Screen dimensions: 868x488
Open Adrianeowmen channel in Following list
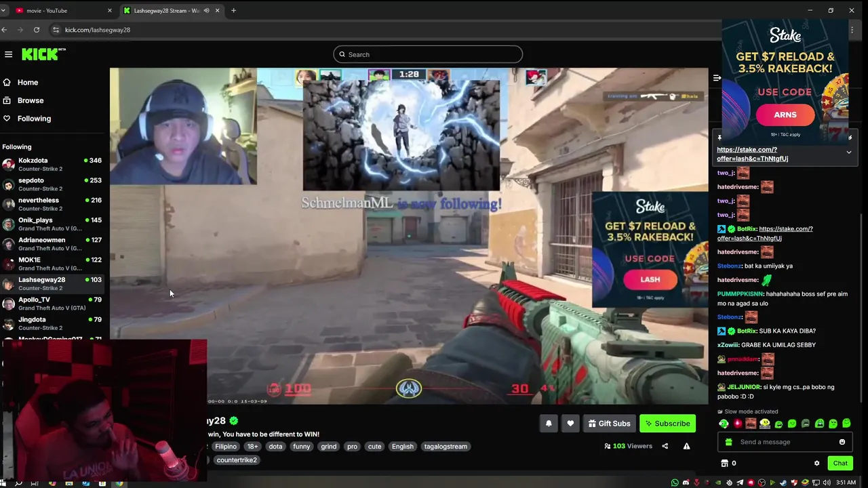pos(52,244)
